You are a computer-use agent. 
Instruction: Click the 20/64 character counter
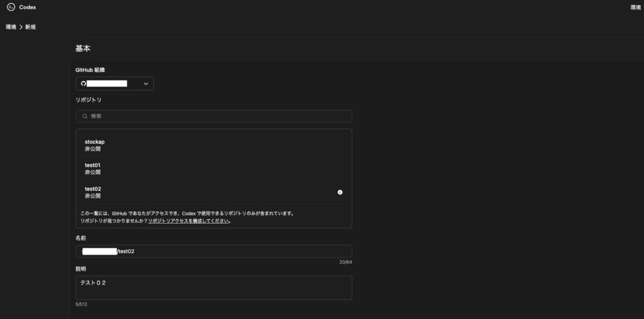click(346, 262)
